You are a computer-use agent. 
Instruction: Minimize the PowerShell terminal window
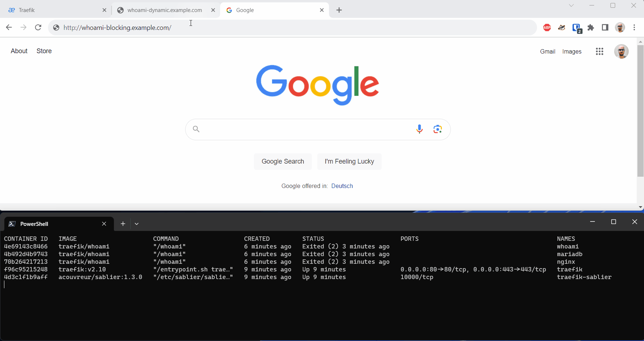click(592, 222)
